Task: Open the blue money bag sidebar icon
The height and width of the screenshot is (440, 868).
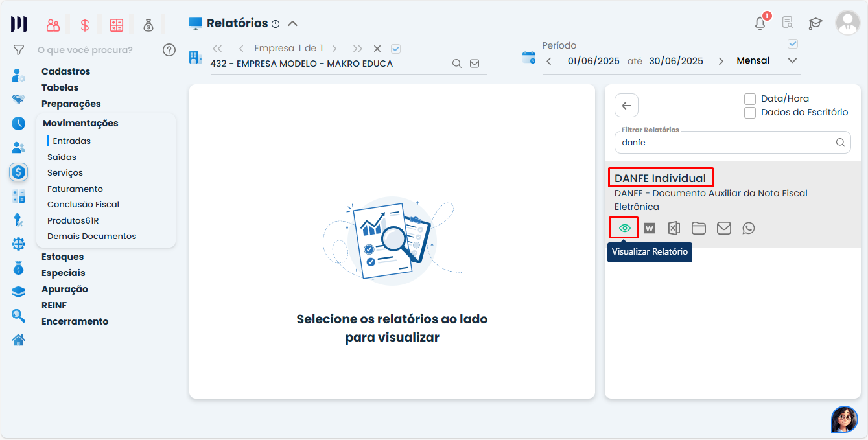Action: pos(19,268)
